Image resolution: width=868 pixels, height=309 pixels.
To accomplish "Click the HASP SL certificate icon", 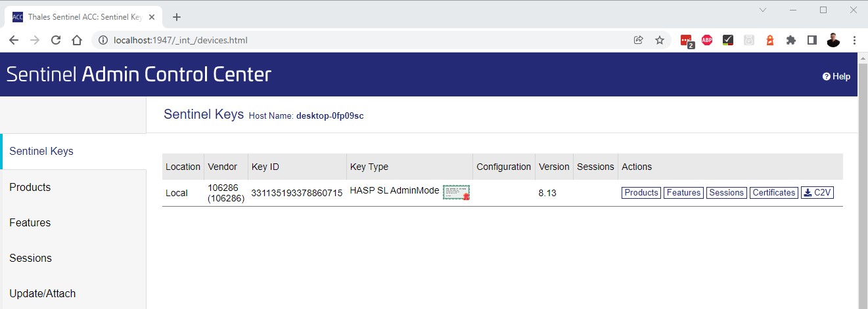I will [456, 192].
